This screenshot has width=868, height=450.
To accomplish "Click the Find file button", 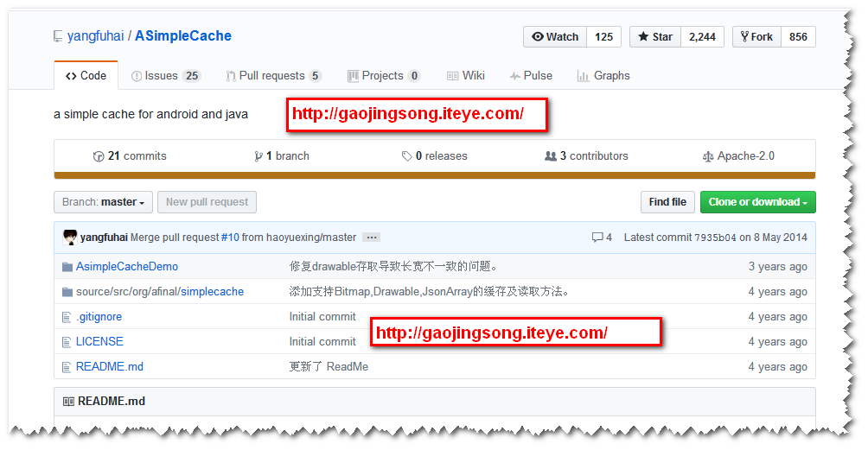I will click(x=667, y=202).
